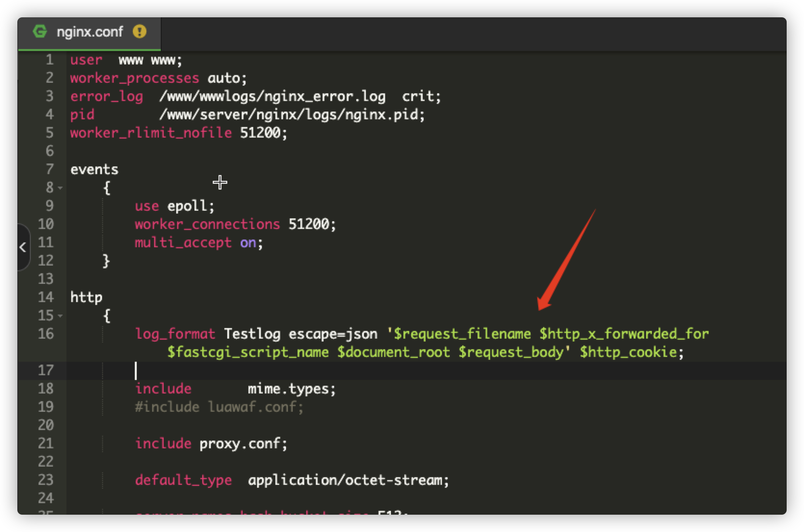Click the 'include' keyword on line 18
This screenshot has height=532, width=804.
click(x=163, y=389)
